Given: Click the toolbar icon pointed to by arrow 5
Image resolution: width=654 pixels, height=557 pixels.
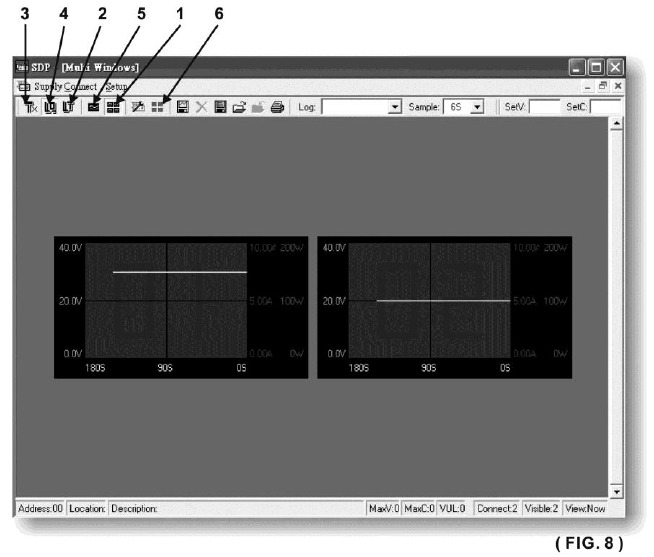Looking at the screenshot, I should coord(94,106).
